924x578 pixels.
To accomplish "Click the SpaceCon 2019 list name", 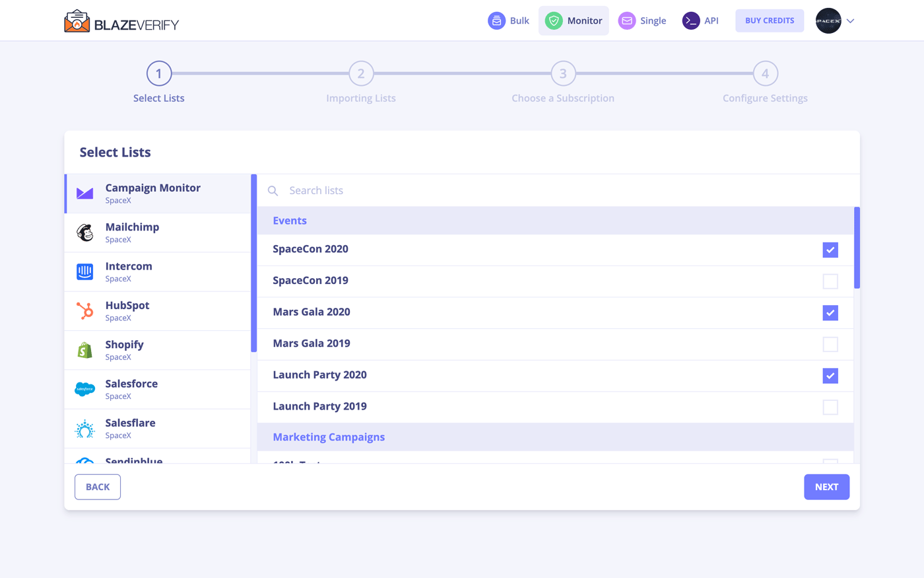I will click(310, 280).
